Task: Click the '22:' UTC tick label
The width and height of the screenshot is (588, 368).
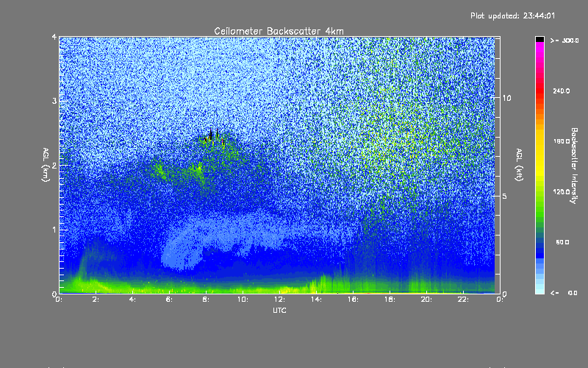Action: [463, 300]
